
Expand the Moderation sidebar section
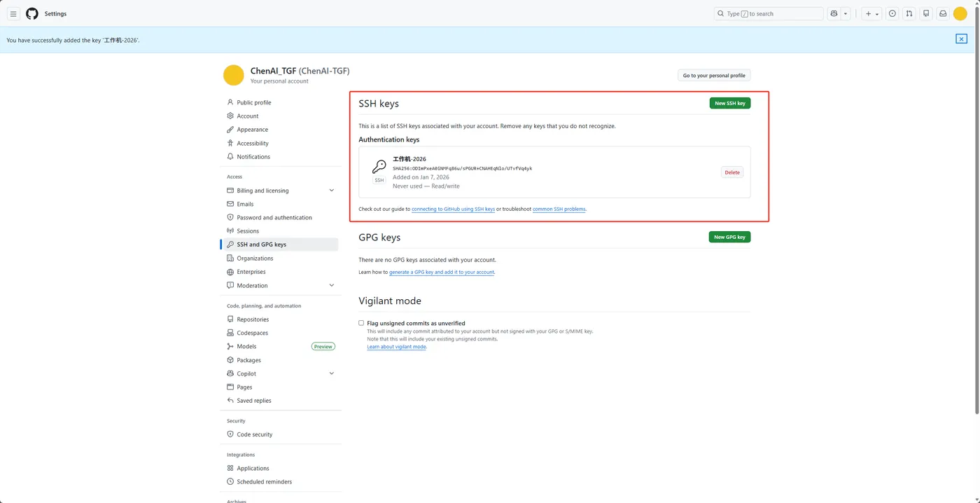(x=331, y=285)
